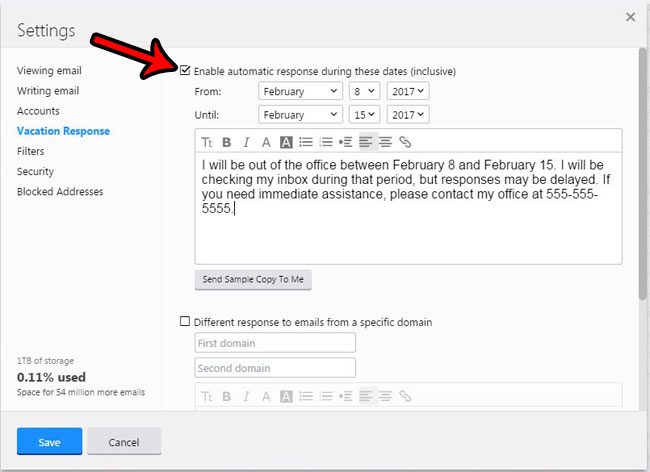Align text left in vacation response editor

coord(366,143)
